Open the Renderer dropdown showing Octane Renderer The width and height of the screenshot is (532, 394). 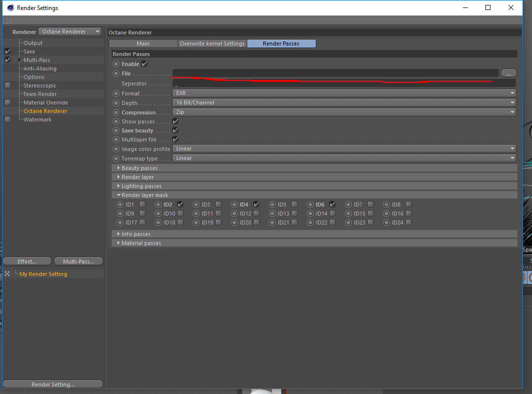pyautogui.click(x=70, y=31)
